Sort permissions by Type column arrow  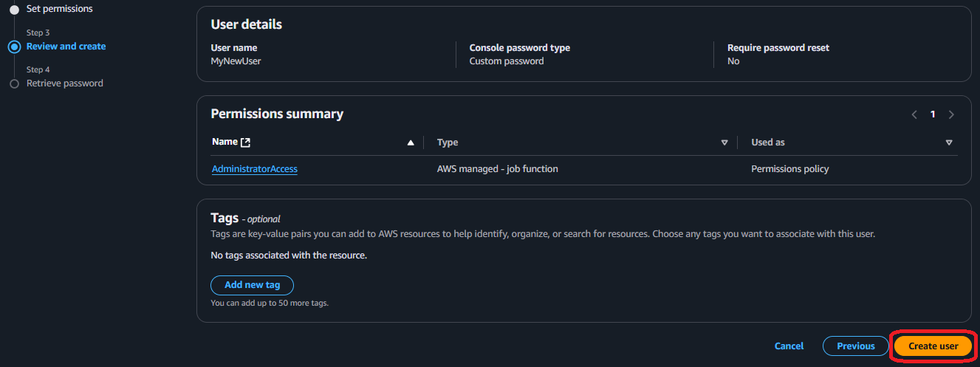[x=724, y=143]
